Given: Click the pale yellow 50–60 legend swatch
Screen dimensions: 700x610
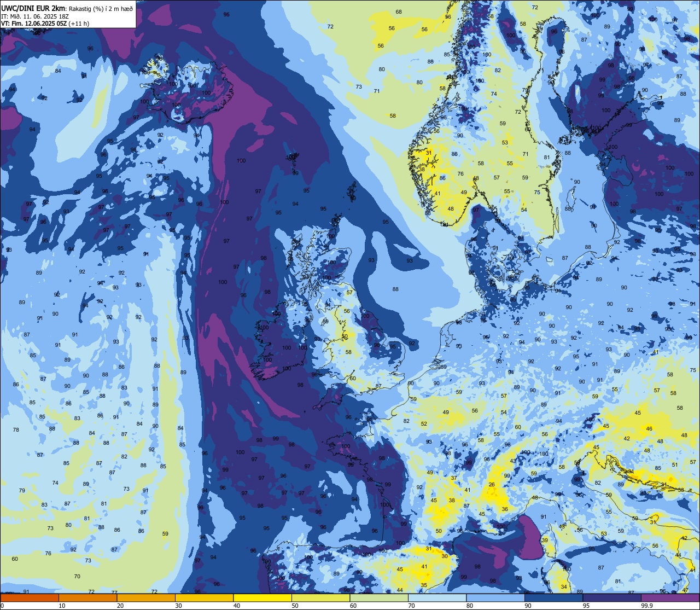Looking at the screenshot, I should click(320, 598).
